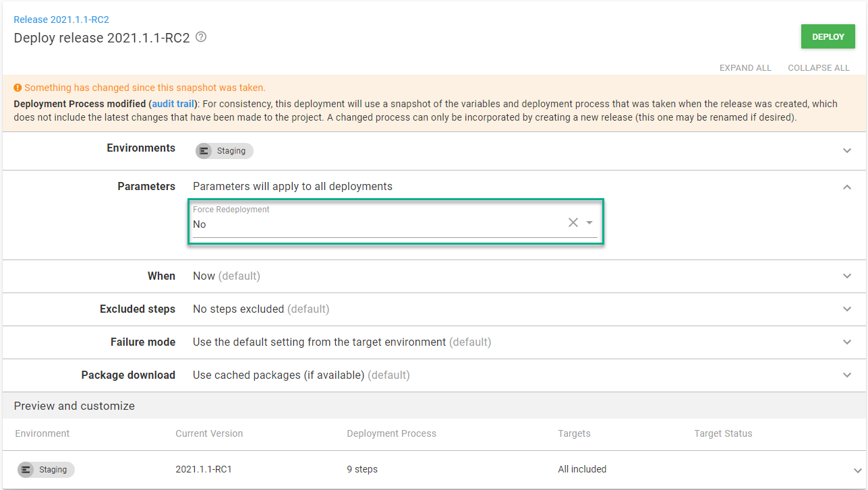The image size is (868, 490).
Task: Open the audit trail link
Action: click(173, 103)
